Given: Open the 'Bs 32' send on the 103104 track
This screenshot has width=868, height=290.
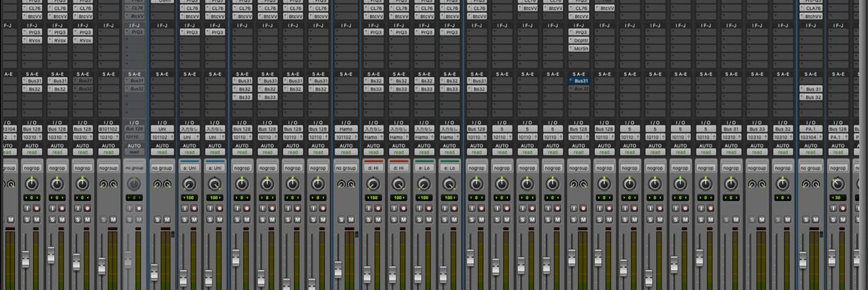Looking at the screenshot, I should pos(810,98).
